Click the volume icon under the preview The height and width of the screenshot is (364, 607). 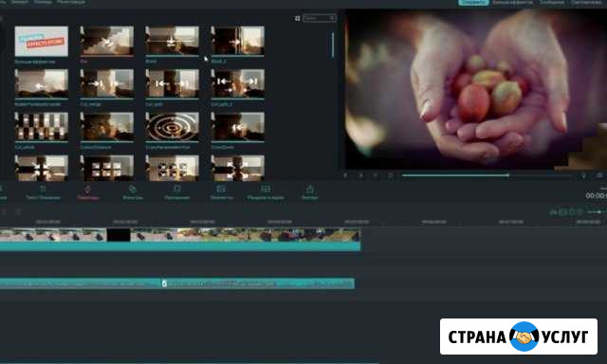tap(583, 175)
